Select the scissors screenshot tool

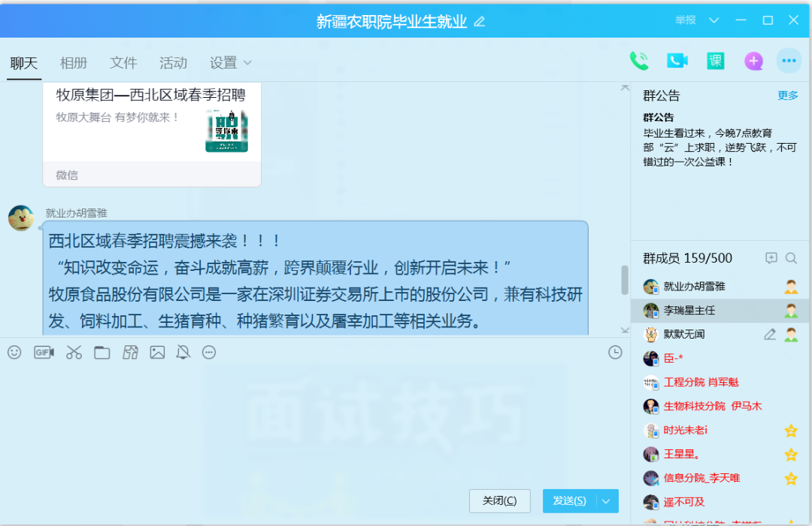pos(74,352)
